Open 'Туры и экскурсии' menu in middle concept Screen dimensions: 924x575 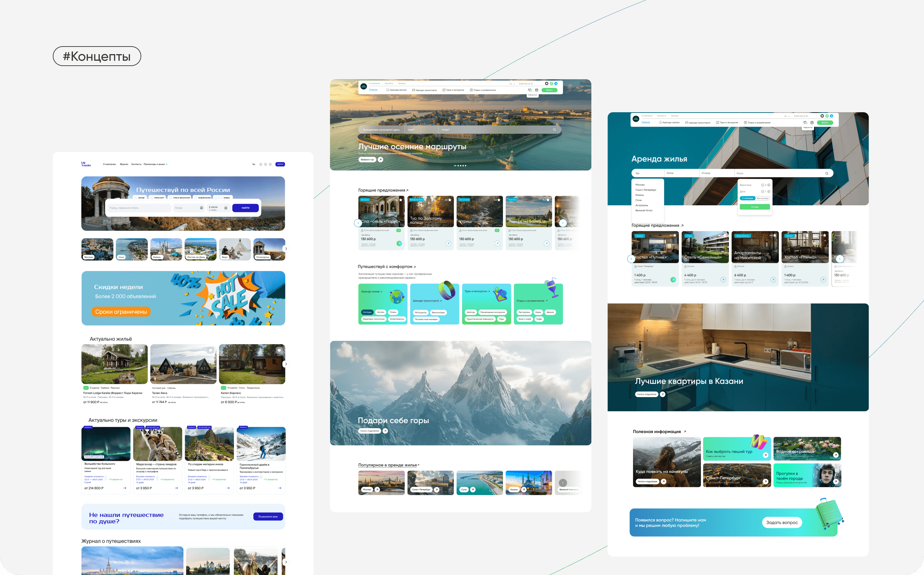tap(453, 90)
